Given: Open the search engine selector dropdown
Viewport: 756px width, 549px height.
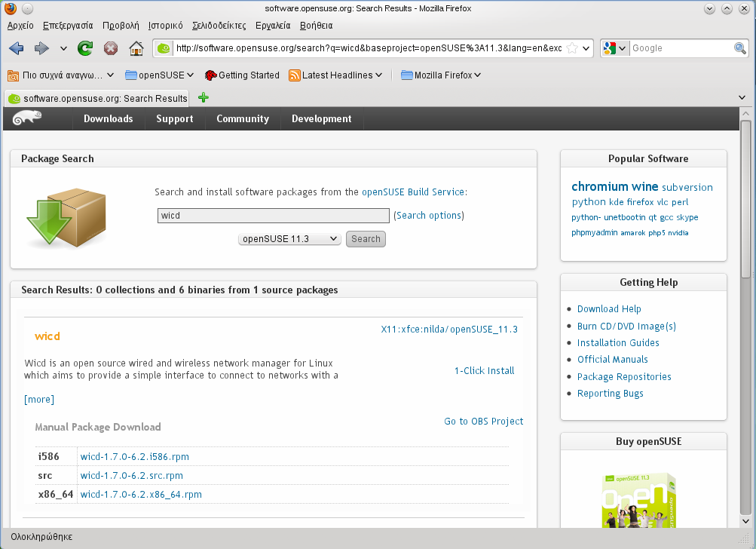Looking at the screenshot, I should pos(622,48).
